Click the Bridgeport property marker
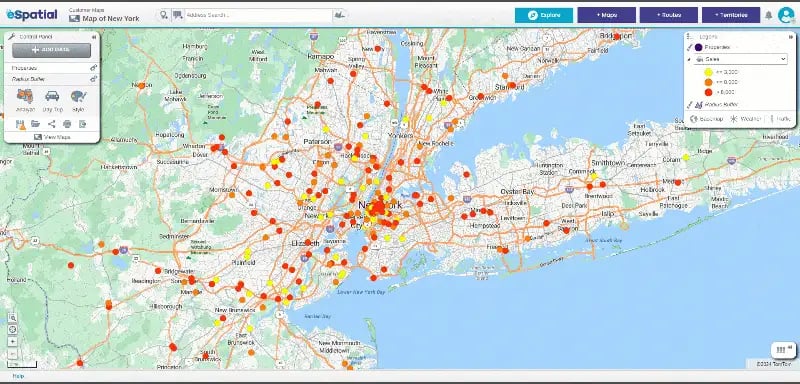800x384 pixels. coord(616,36)
